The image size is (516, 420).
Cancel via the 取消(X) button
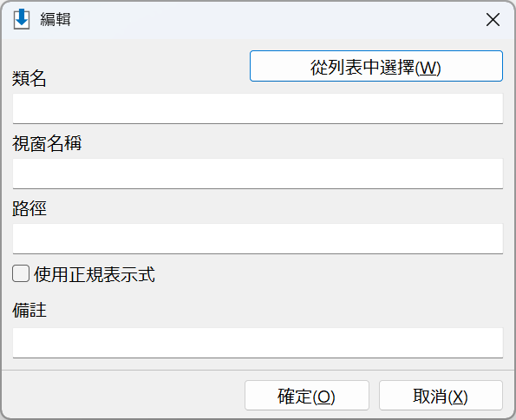441,396
